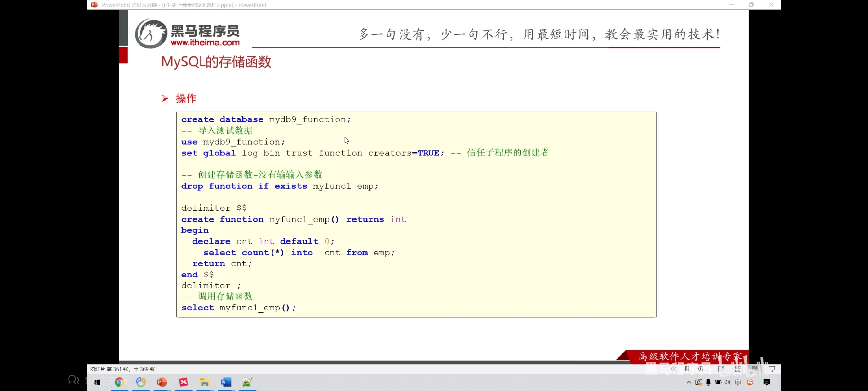Click the speaker volume tray icon

pyautogui.click(x=728, y=382)
